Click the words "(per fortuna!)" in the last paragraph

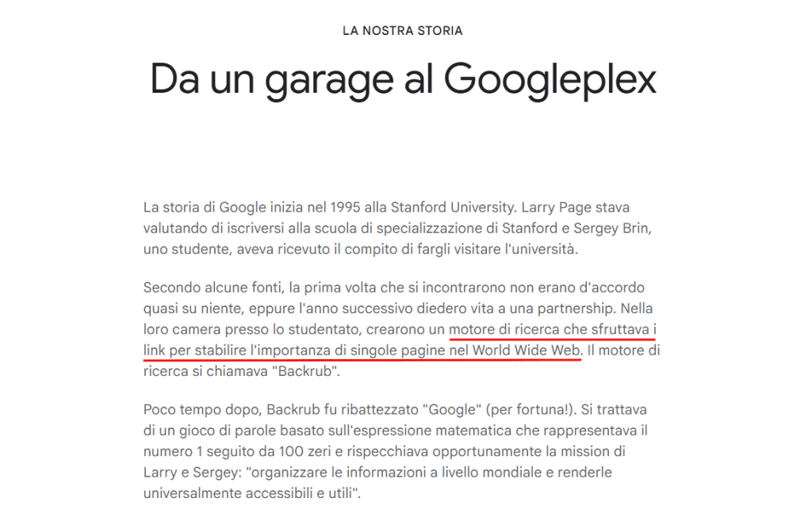(530, 410)
